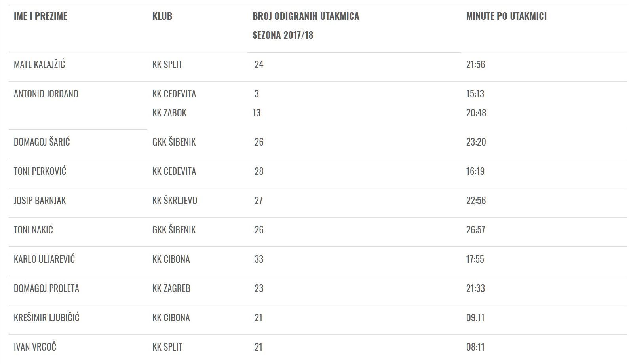Screen dimensions: 629x364
Task: Click the KLUB column header
Action: [x=162, y=16]
